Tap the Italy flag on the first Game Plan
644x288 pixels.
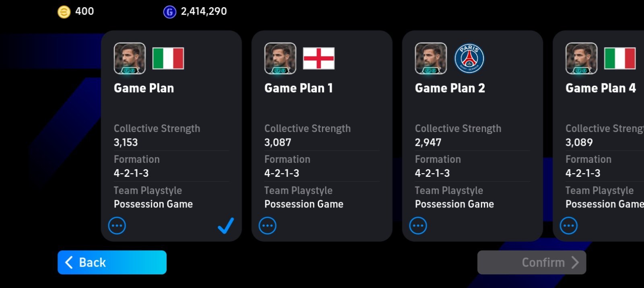(168, 58)
